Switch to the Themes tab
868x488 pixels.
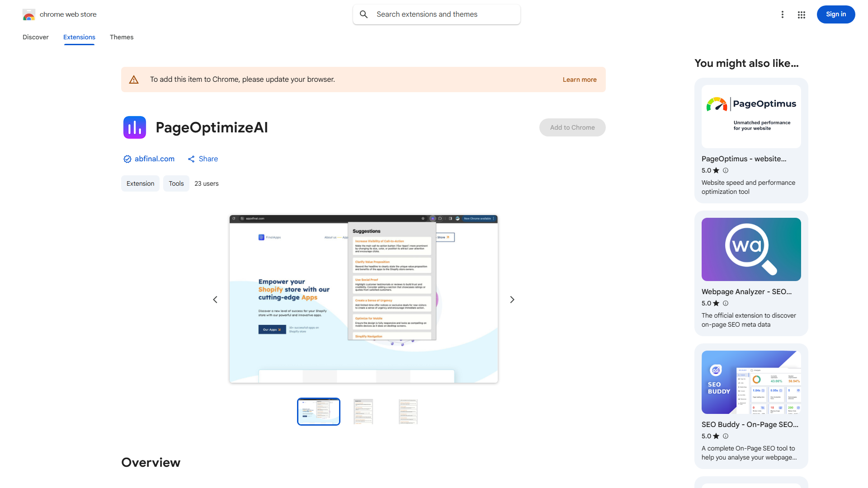121,37
